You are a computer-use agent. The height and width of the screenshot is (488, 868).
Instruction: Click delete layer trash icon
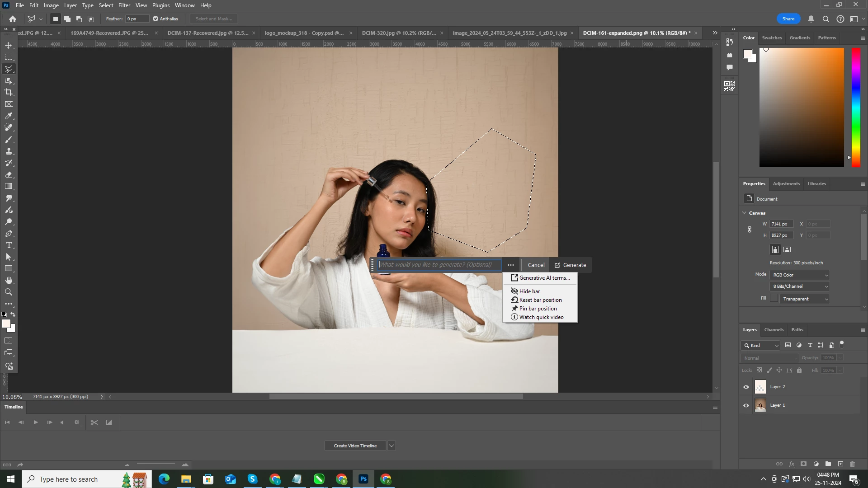[x=853, y=464]
